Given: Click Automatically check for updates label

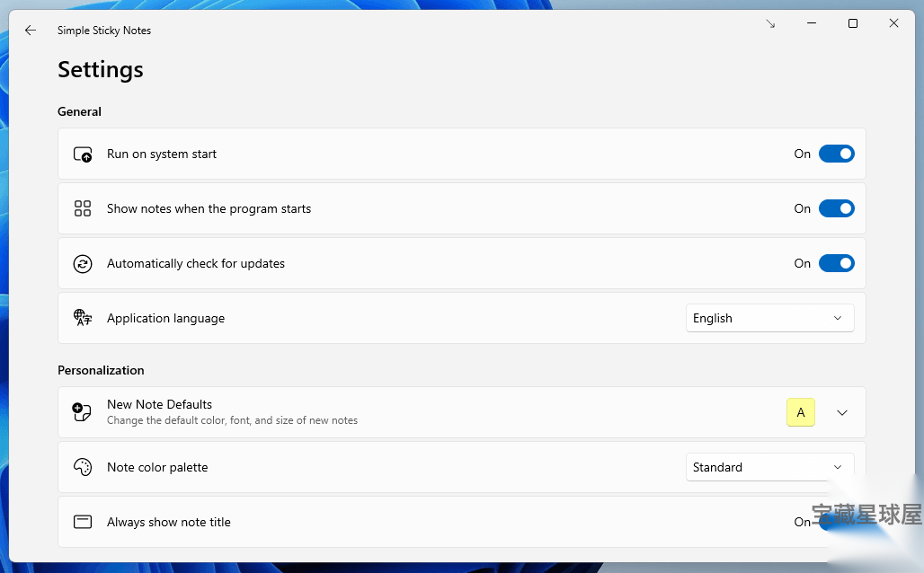Looking at the screenshot, I should click(196, 263).
